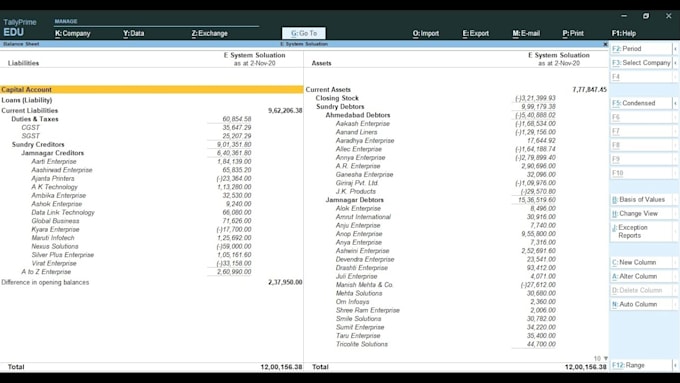Open the K: Company menu

(x=72, y=33)
